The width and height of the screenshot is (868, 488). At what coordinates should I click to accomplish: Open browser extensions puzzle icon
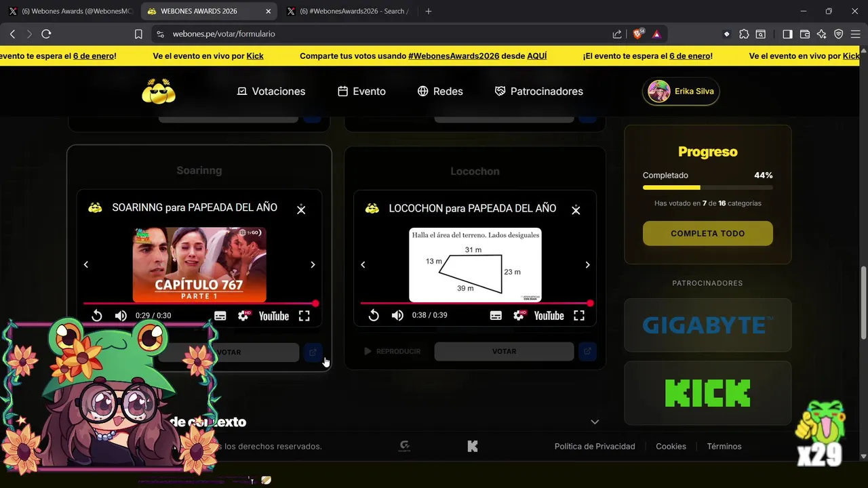pos(744,34)
